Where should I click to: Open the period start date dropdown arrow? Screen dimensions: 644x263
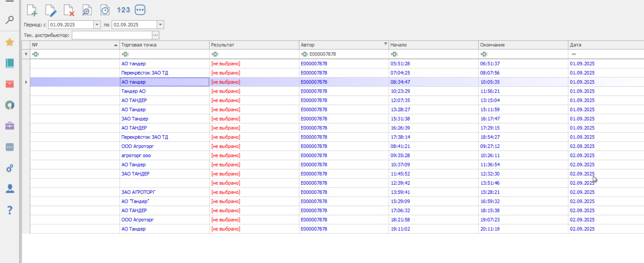coord(97,25)
